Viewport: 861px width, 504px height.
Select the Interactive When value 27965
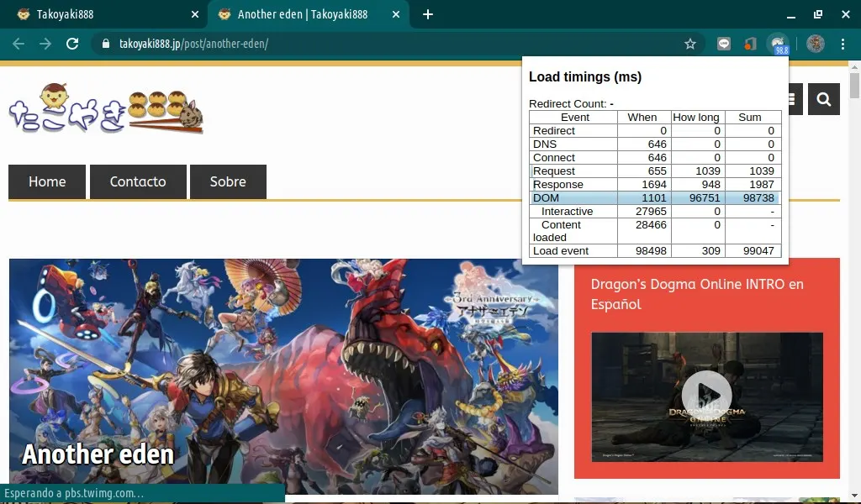coord(652,211)
